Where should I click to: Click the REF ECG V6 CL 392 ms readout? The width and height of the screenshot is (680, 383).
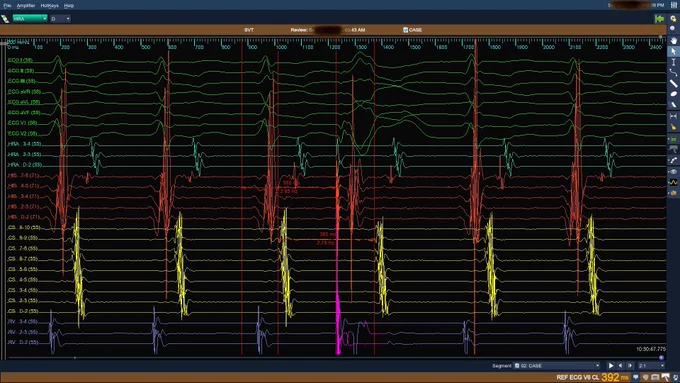click(592, 377)
